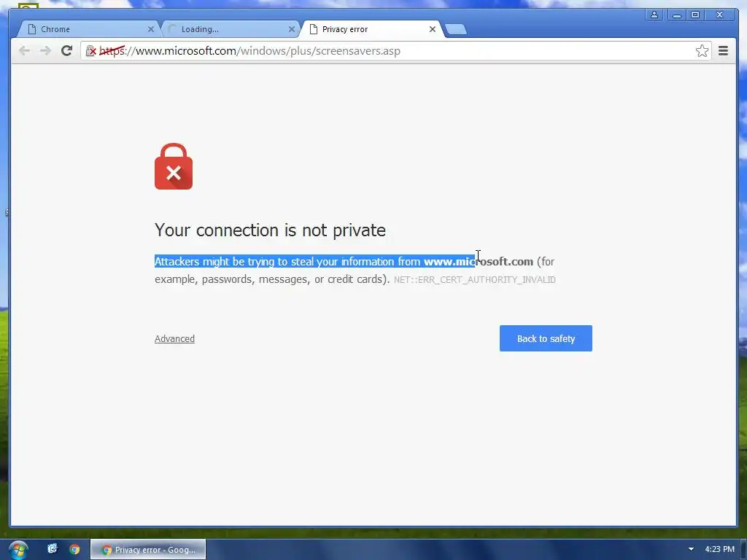Close the Loading... tab
Screen dimensions: 747x560
[292, 29]
